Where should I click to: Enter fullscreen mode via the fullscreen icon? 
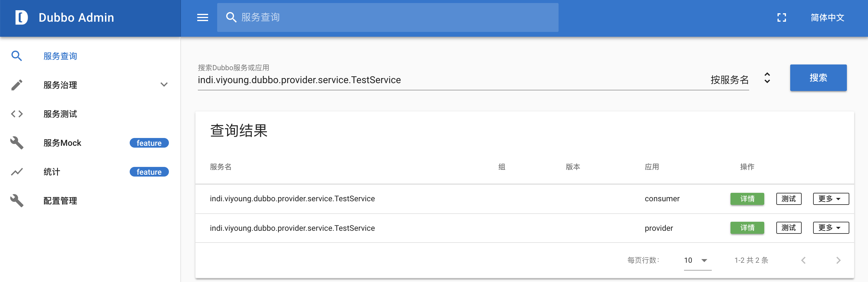tap(781, 17)
